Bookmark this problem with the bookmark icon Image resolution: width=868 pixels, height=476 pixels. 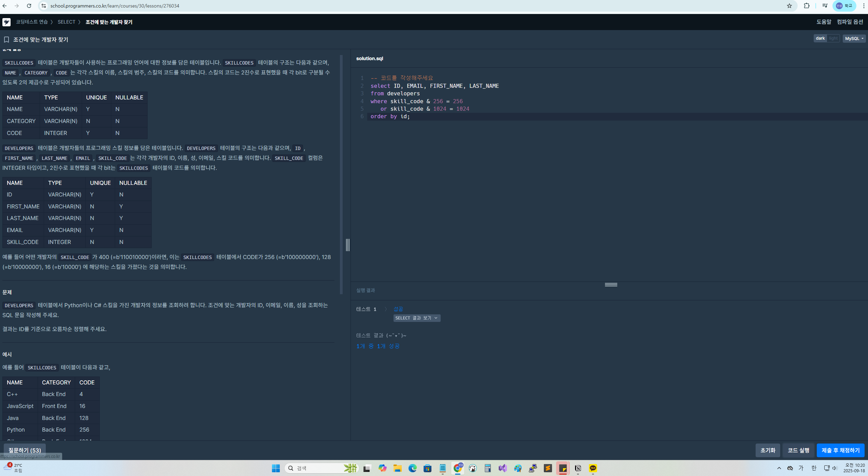6,40
